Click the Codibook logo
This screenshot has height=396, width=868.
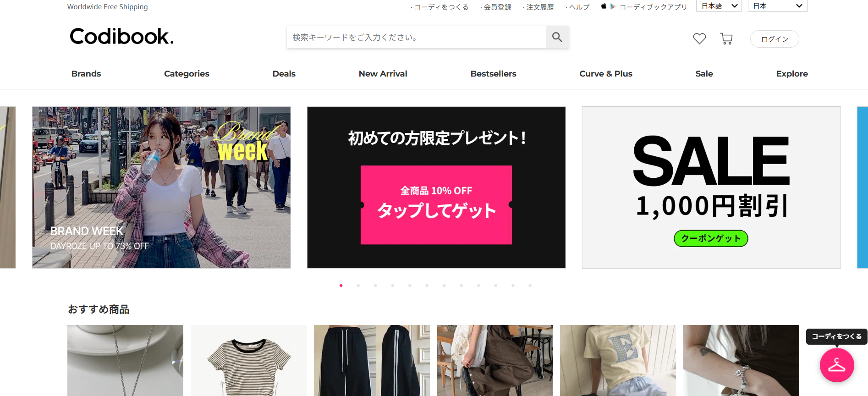[x=121, y=37]
